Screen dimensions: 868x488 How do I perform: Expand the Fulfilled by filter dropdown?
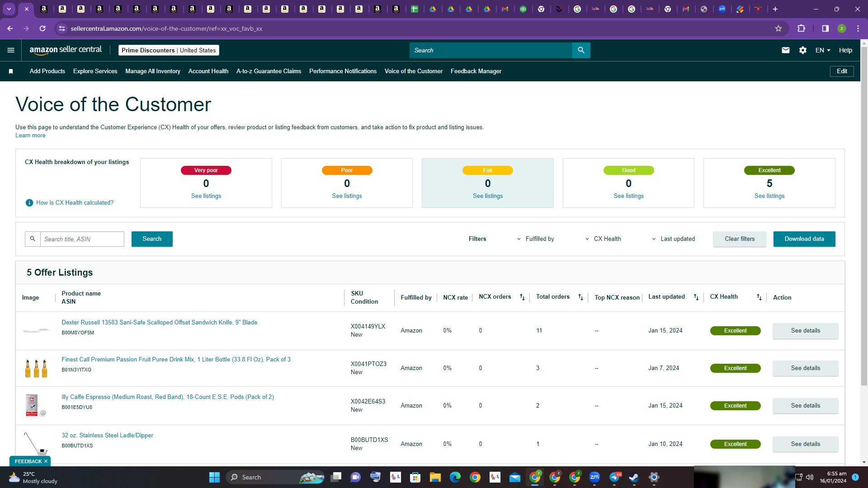[x=536, y=239]
